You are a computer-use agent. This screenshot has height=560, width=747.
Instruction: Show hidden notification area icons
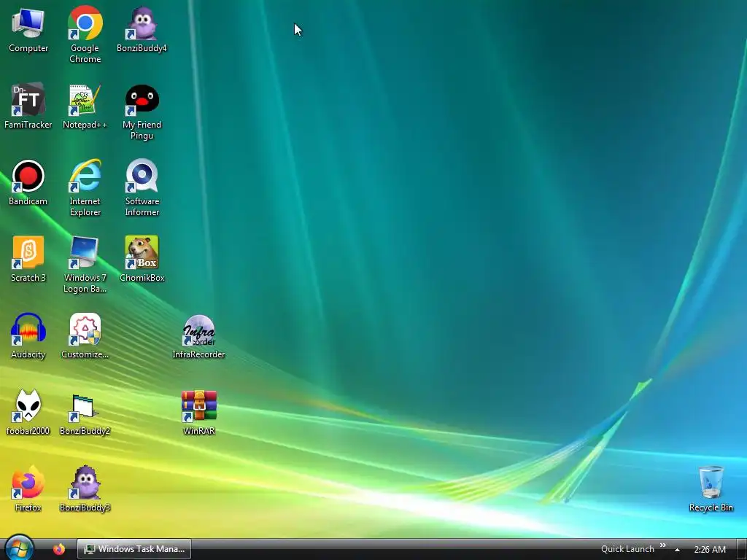pyautogui.click(x=677, y=550)
